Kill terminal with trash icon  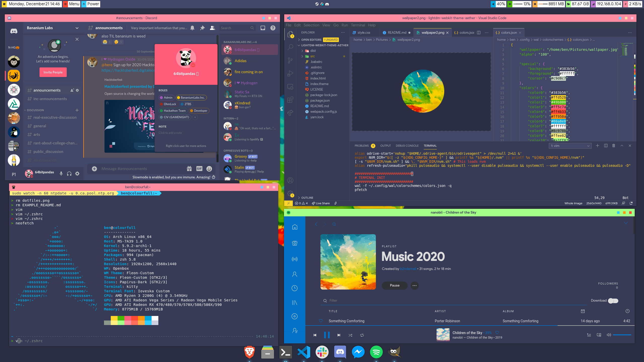pyautogui.click(x=614, y=146)
